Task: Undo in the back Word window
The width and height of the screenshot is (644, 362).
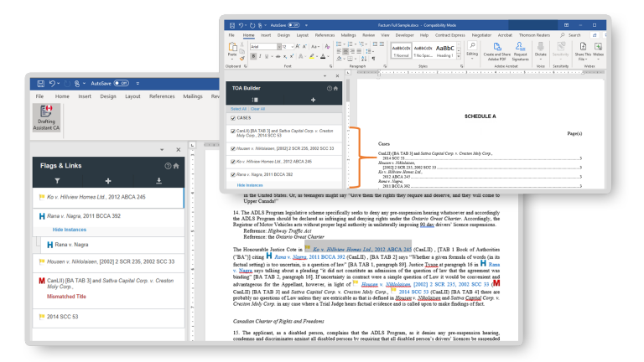Action: [x=52, y=83]
